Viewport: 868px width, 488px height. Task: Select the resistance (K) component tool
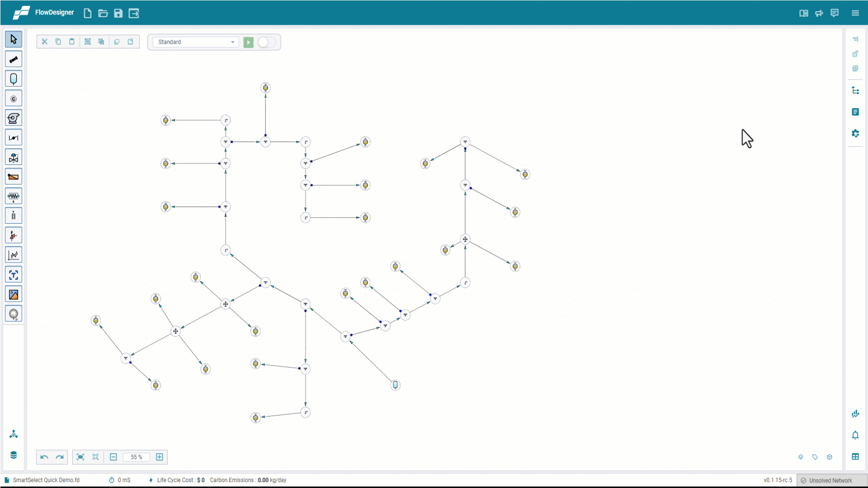tap(14, 197)
